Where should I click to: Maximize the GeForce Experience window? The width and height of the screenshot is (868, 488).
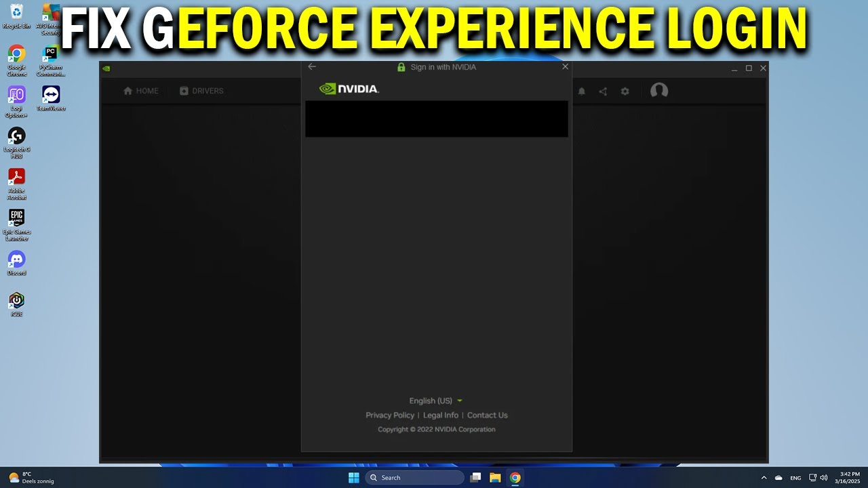point(749,68)
